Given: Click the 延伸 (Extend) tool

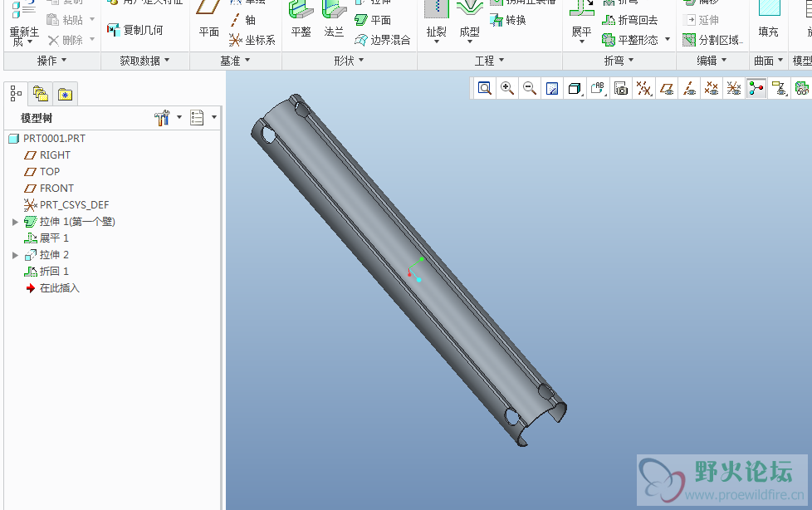Looking at the screenshot, I should pyautogui.click(x=701, y=20).
